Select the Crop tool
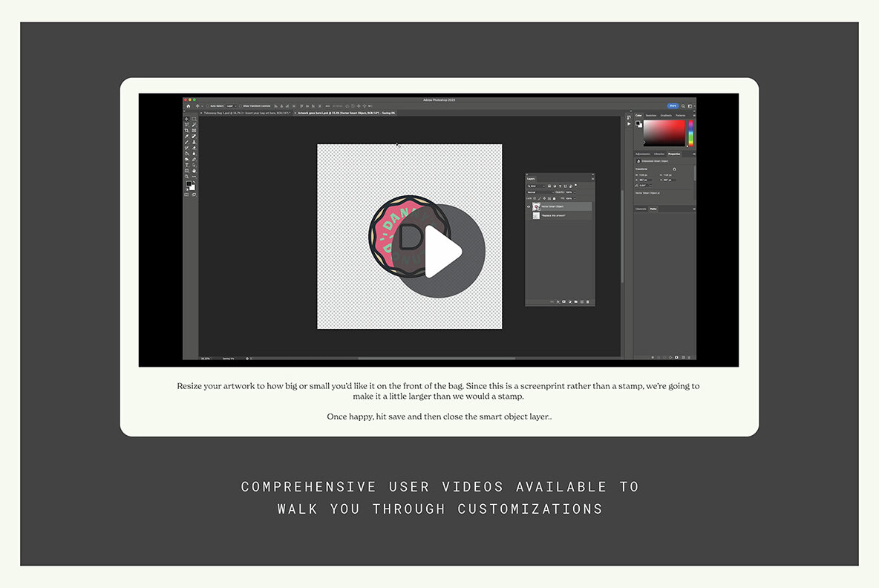 point(186,131)
